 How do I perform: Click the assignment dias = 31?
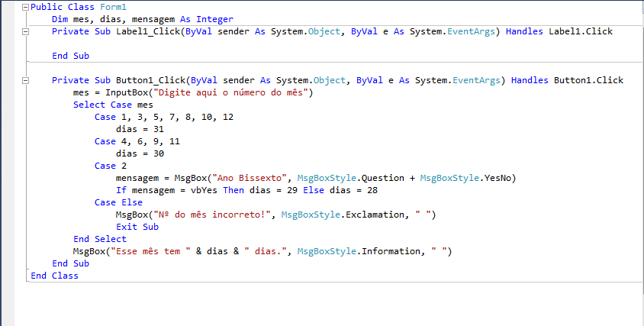click(x=140, y=129)
